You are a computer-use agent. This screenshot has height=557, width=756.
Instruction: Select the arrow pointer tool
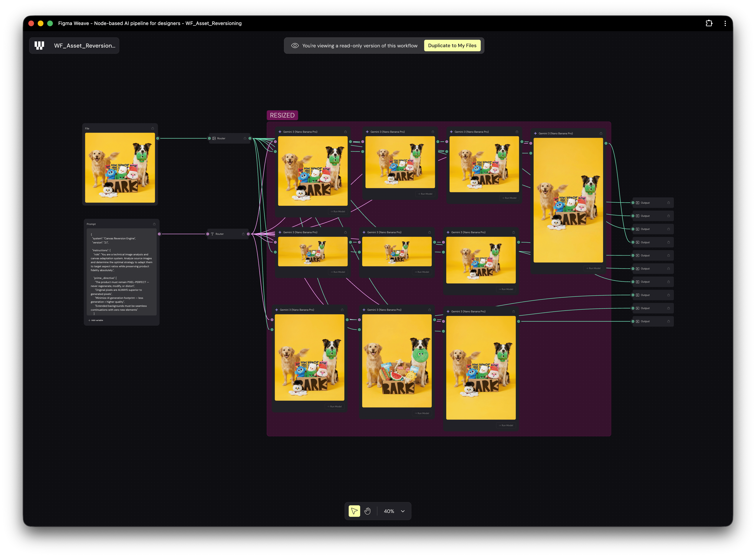(x=354, y=511)
